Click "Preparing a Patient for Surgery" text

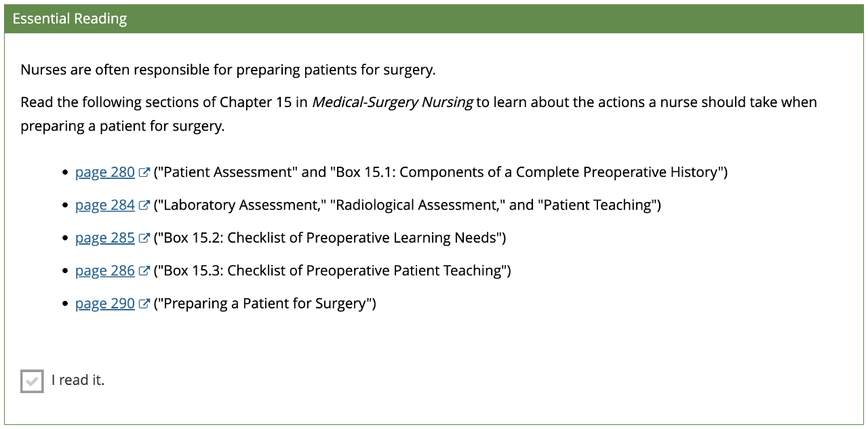tap(265, 304)
